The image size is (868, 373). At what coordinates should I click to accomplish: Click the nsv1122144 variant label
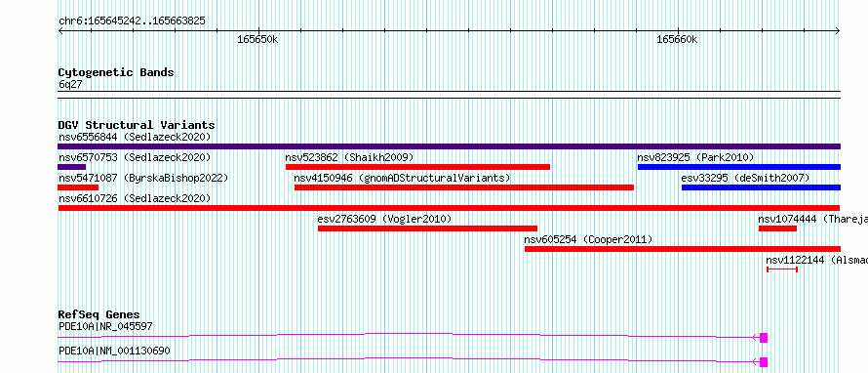[816, 260]
